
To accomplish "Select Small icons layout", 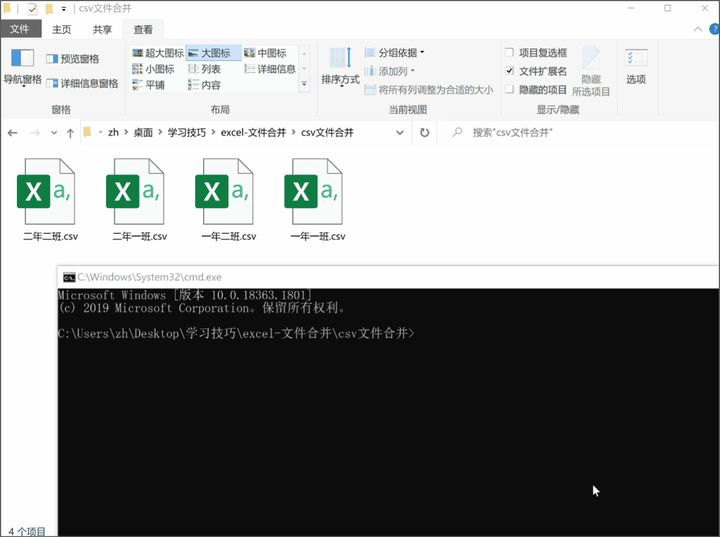I will [153, 69].
